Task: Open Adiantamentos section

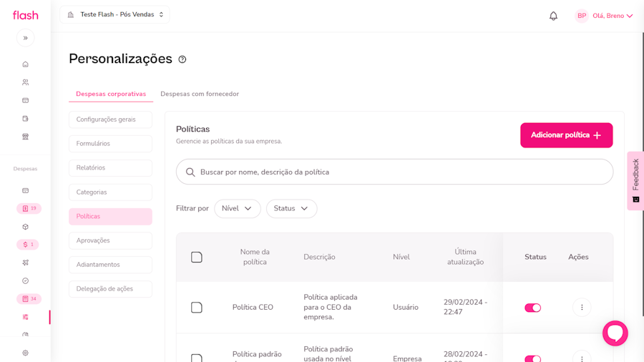Action: (x=110, y=265)
